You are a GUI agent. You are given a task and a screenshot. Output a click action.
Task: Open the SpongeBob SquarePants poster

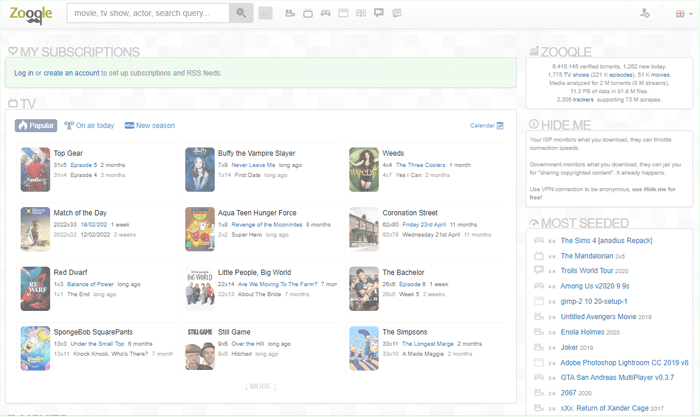click(35, 348)
